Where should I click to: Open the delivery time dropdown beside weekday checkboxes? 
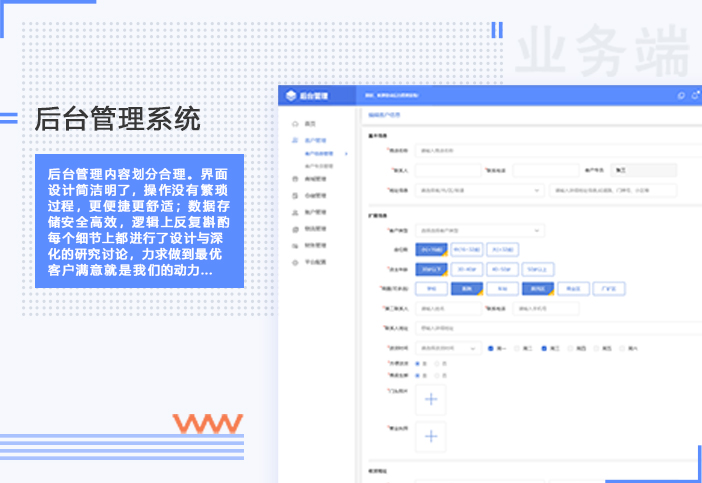click(x=447, y=349)
